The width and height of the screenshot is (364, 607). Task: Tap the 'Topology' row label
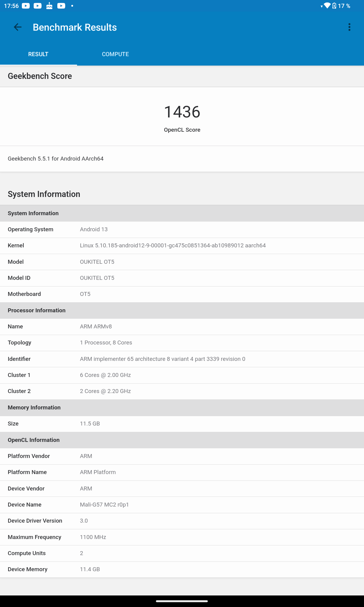pos(19,343)
